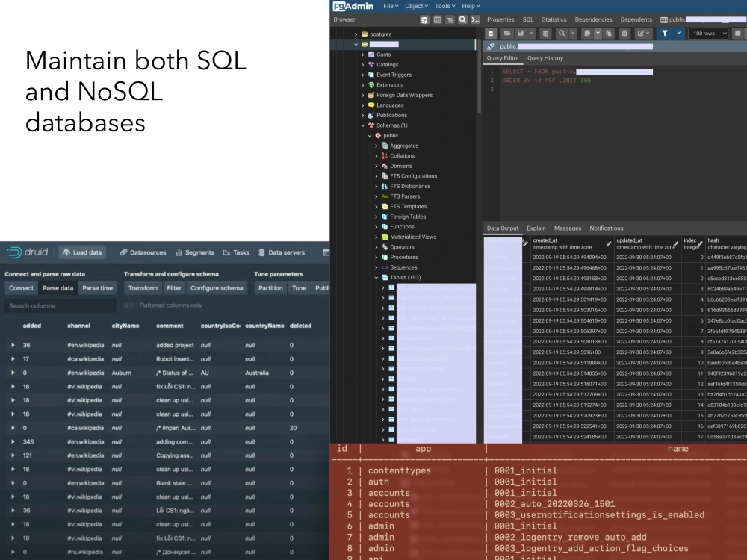Click the connection status icon beside public
Screen dimensions: 747x560
(x=491, y=46)
